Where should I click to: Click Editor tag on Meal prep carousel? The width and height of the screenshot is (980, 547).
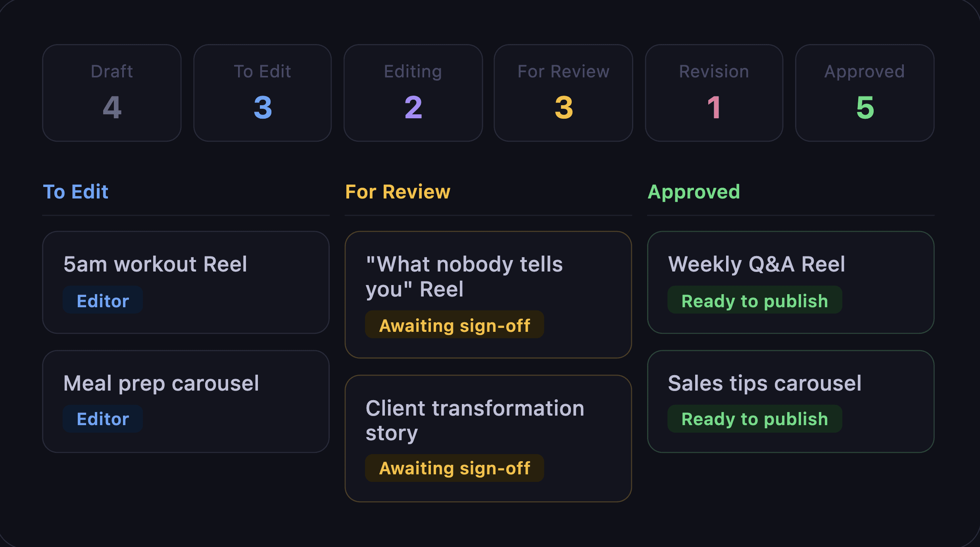tap(103, 419)
